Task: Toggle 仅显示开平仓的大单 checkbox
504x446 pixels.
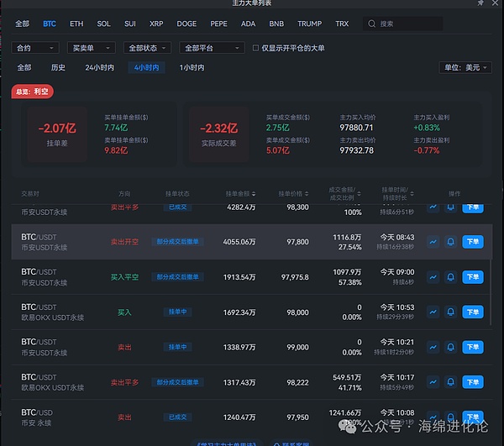Action: click(x=256, y=48)
